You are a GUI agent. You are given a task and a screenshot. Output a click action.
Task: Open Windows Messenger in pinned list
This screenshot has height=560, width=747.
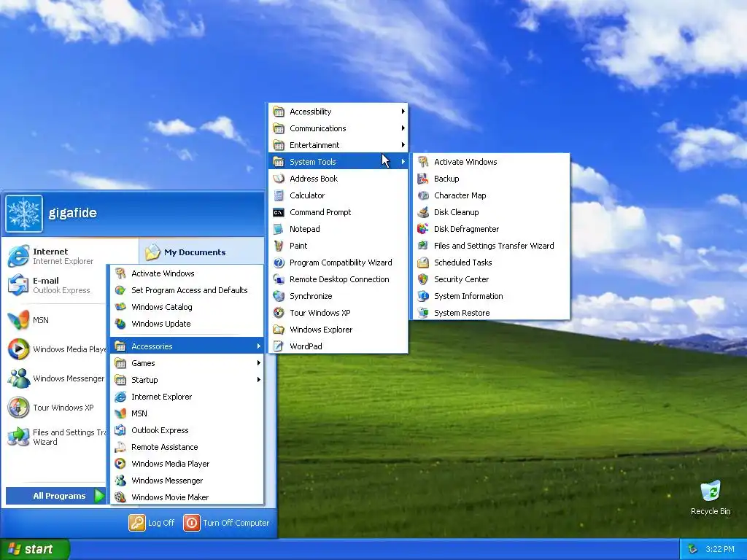click(x=55, y=378)
